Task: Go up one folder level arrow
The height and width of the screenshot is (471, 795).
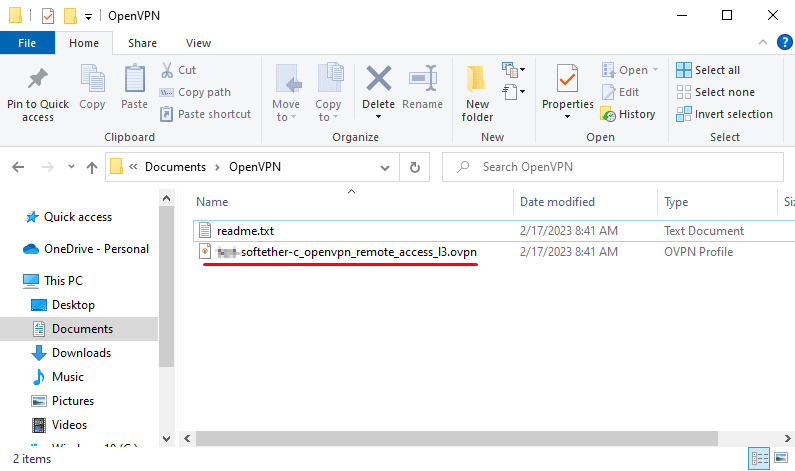Action: pyautogui.click(x=92, y=167)
